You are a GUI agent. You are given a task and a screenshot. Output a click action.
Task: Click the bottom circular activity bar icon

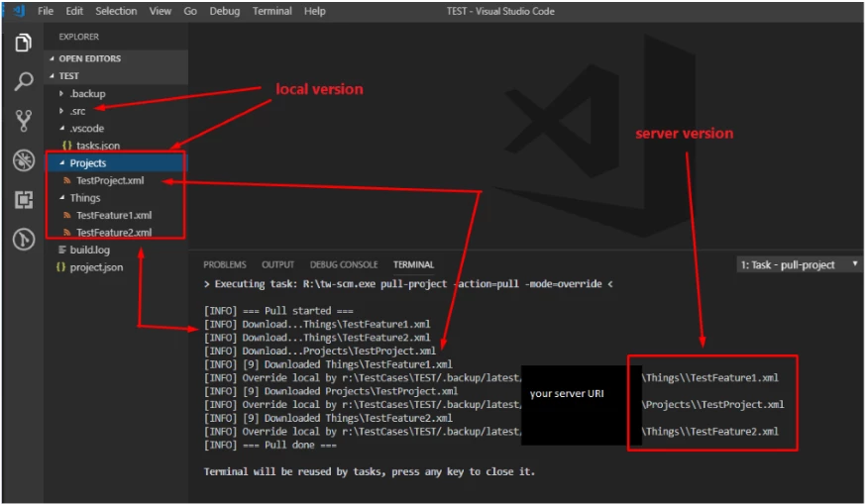[x=23, y=240]
